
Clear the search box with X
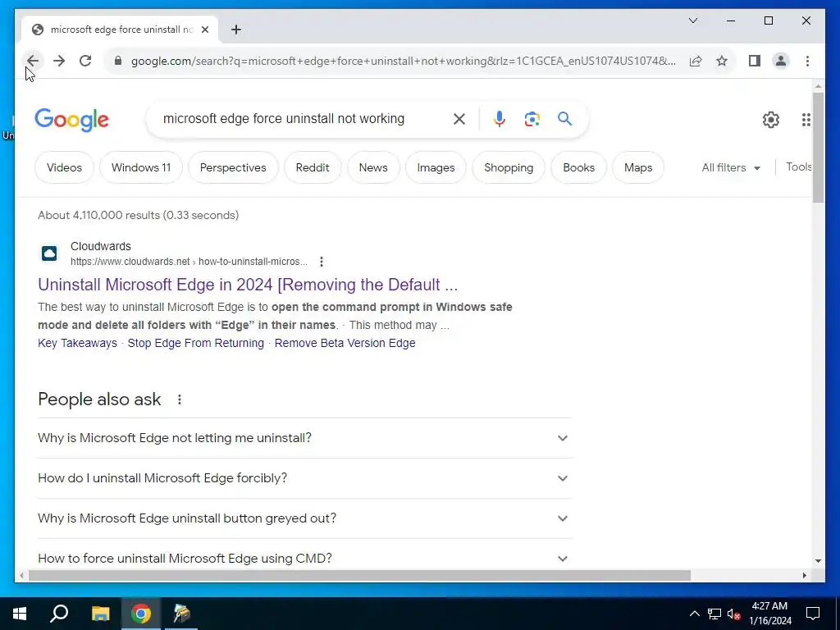(459, 119)
